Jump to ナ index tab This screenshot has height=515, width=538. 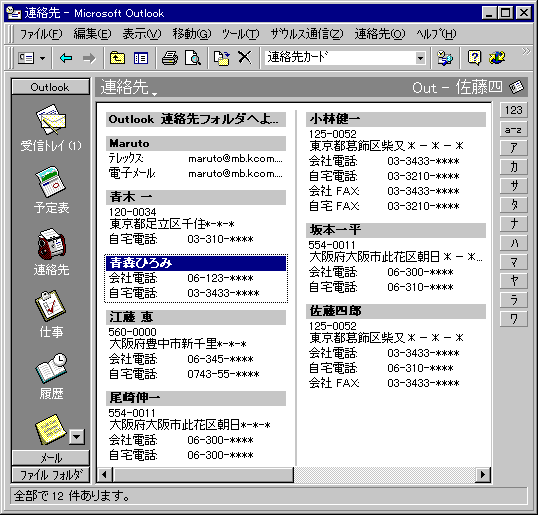[513, 224]
